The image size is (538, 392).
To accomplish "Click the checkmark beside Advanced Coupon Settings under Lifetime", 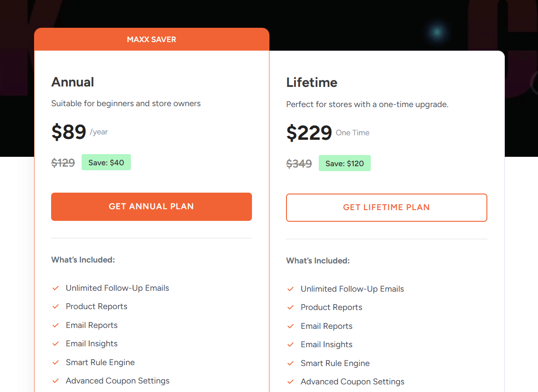I will [291, 382].
